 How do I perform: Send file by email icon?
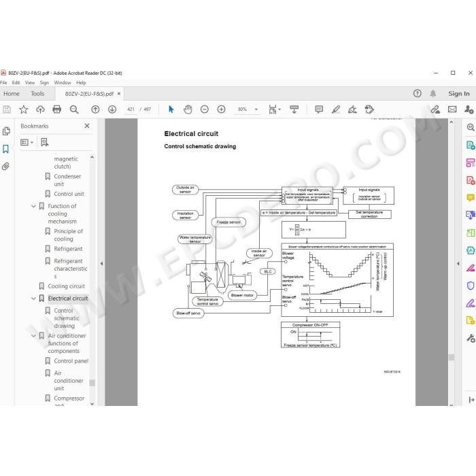(x=452, y=109)
